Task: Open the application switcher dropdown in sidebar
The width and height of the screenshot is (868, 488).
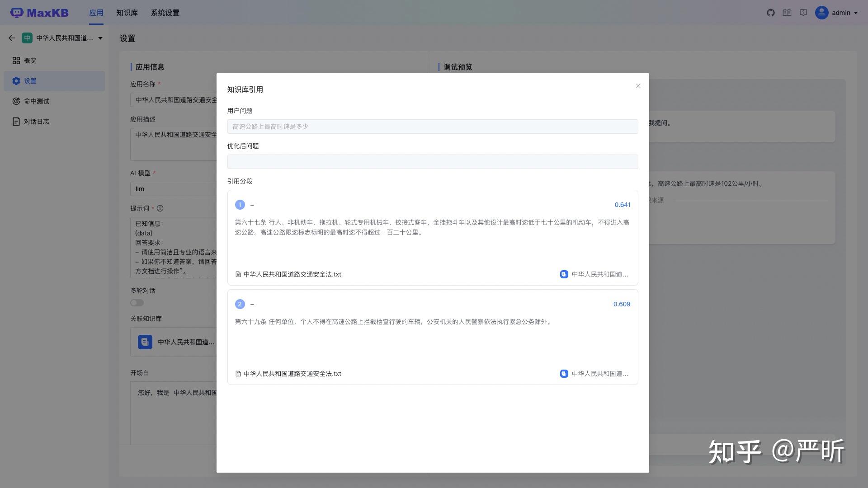Action: [x=100, y=38]
